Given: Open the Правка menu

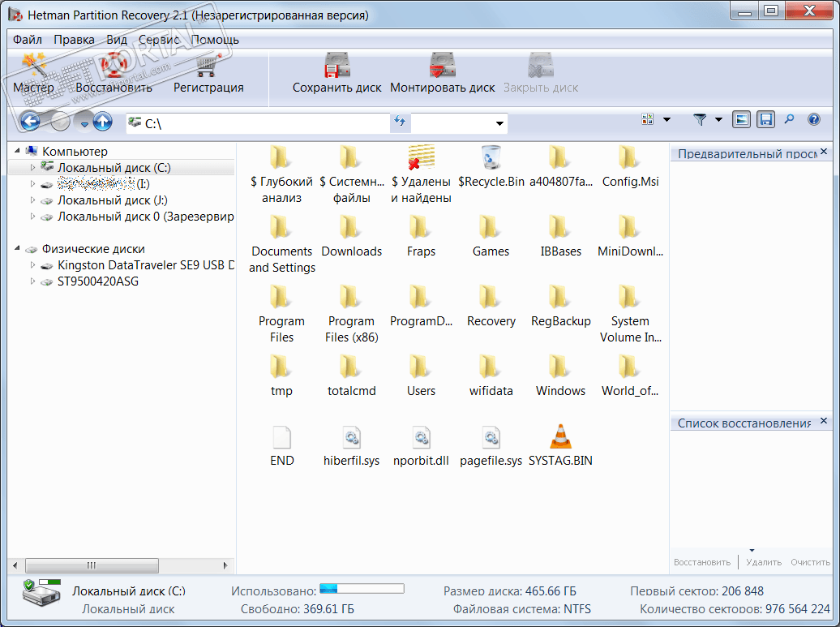Looking at the screenshot, I should pyautogui.click(x=74, y=40).
